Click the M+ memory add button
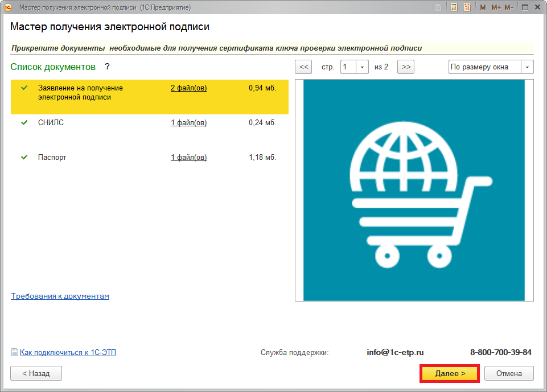Screen dimensions: 547x392 pos(495,7)
